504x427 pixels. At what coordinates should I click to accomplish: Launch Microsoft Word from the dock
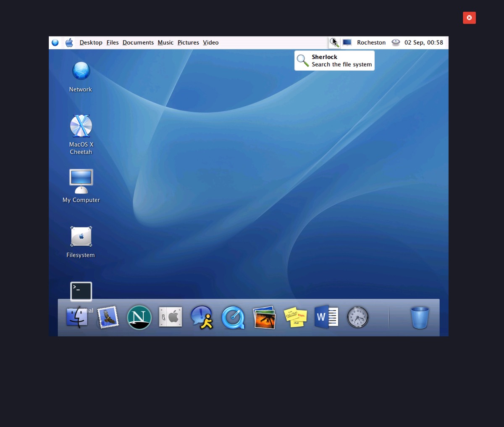[x=326, y=317]
